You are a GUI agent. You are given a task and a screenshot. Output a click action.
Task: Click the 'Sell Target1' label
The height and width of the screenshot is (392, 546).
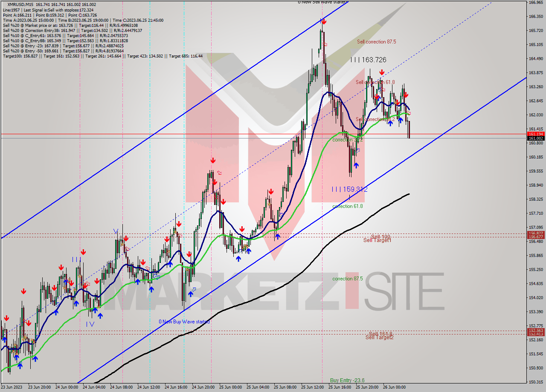(377, 240)
